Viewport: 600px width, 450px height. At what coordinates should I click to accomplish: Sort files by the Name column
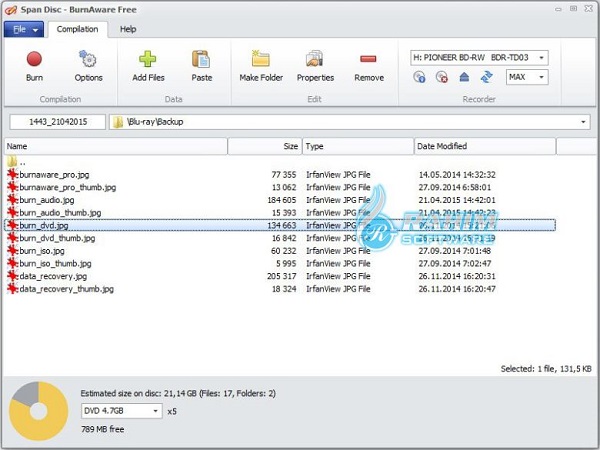116,146
